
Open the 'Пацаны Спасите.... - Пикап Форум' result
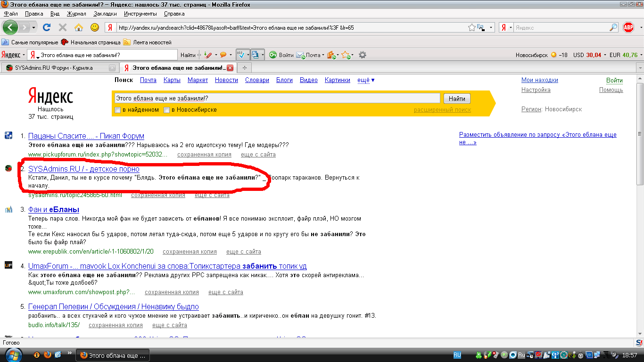click(86, 136)
